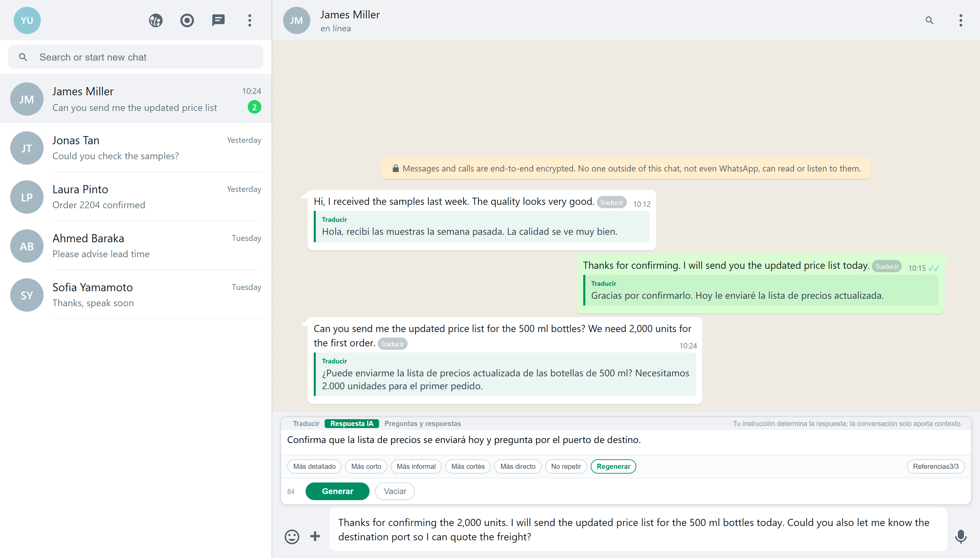Image resolution: width=980 pixels, height=558 pixels.
Task: Apply the Más directo tone chip
Action: (x=518, y=466)
